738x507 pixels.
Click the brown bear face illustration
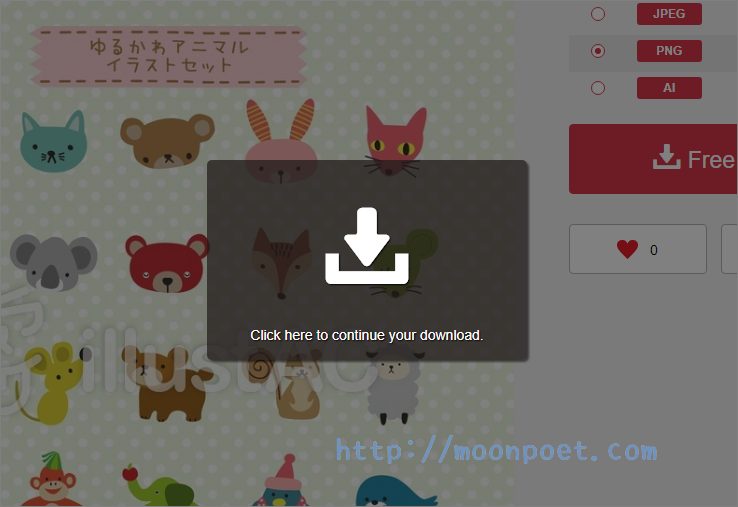pos(167,140)
